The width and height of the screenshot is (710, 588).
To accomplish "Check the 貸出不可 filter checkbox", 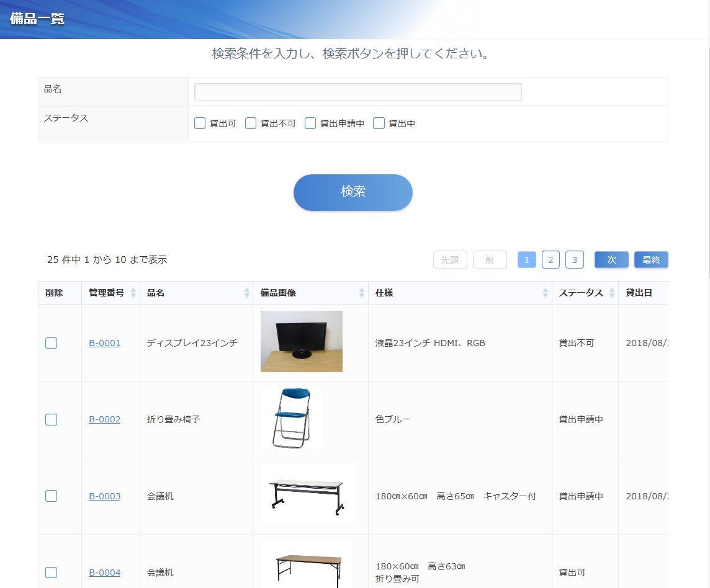I will [251, 123].
